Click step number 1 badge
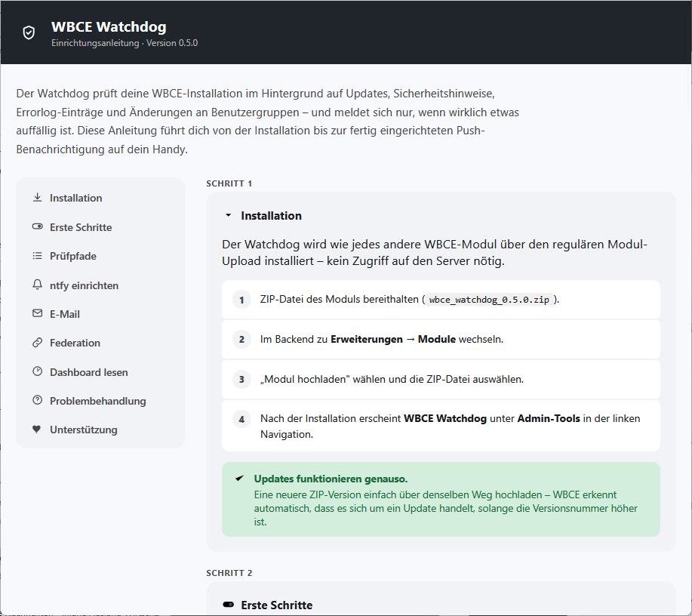This screenshot has width=692, height=616. [241, 300]
